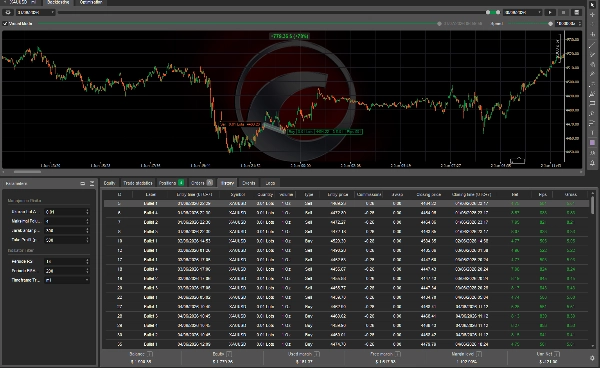This screenshot has width=600, height=368.
Task: Open the backtest start date dropdown
Action: pos(35,13)
